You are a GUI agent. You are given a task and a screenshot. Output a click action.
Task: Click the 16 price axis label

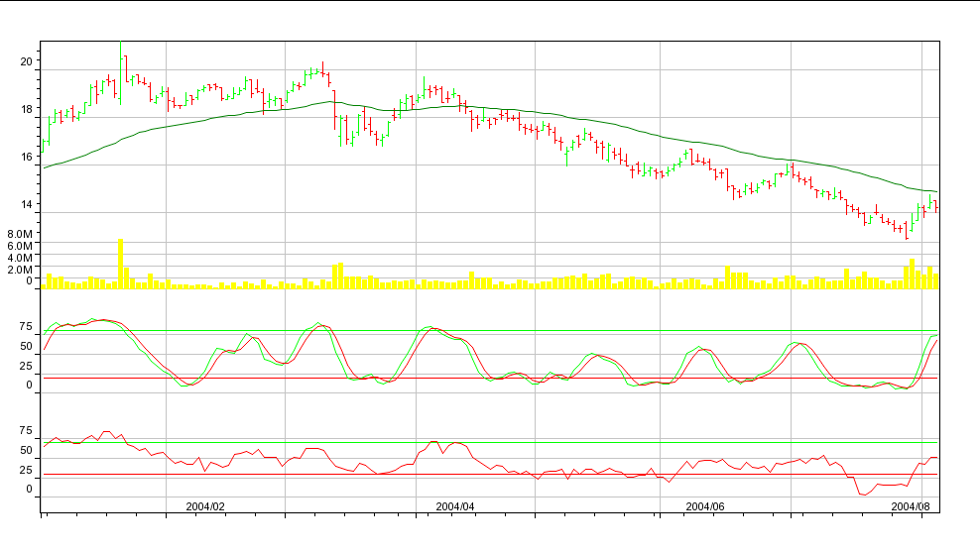click(27, 157)
